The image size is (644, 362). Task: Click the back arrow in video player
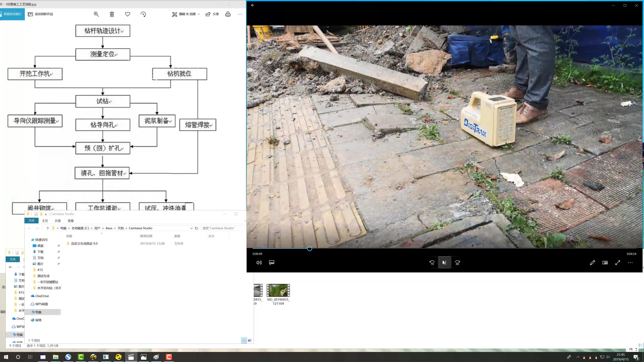point(253,5)
